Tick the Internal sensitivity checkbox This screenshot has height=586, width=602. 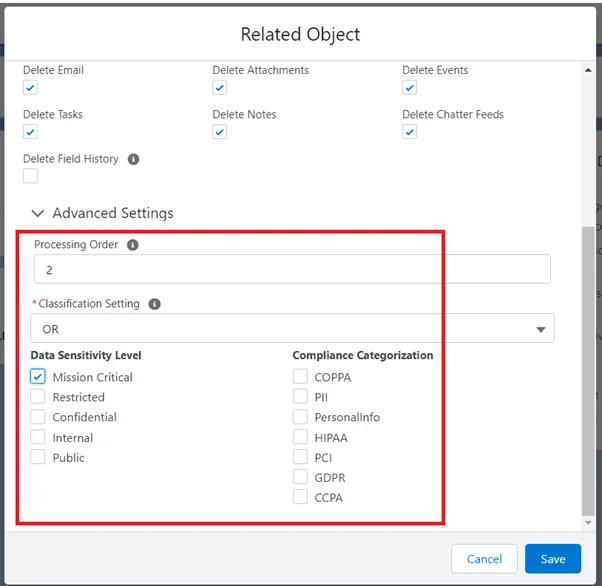pos(38,437)
